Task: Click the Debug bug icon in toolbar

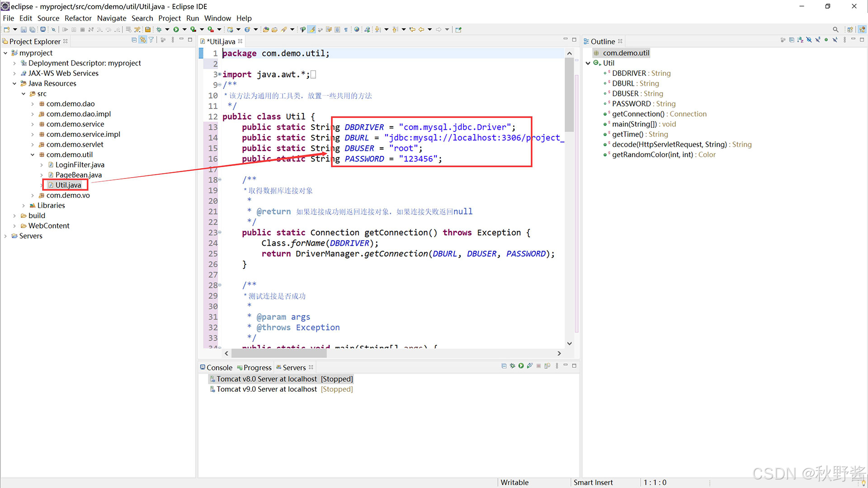Action: [159, 29]
